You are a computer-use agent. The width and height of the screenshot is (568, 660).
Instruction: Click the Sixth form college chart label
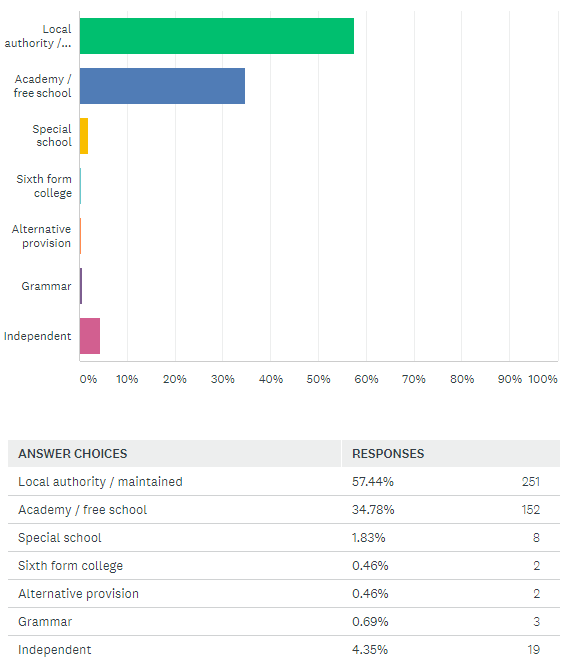pyautogui.click(x=44, y=186)
